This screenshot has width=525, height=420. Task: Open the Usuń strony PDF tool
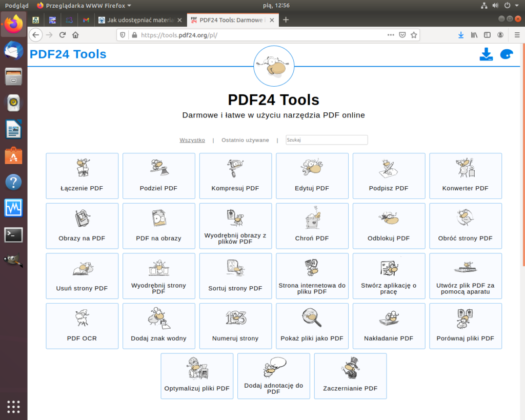82,276
